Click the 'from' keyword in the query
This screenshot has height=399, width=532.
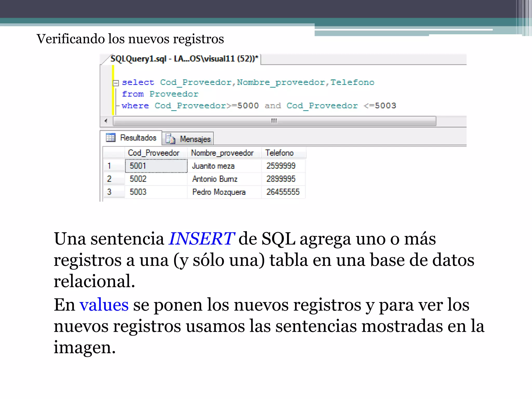[x=133, y=94]
